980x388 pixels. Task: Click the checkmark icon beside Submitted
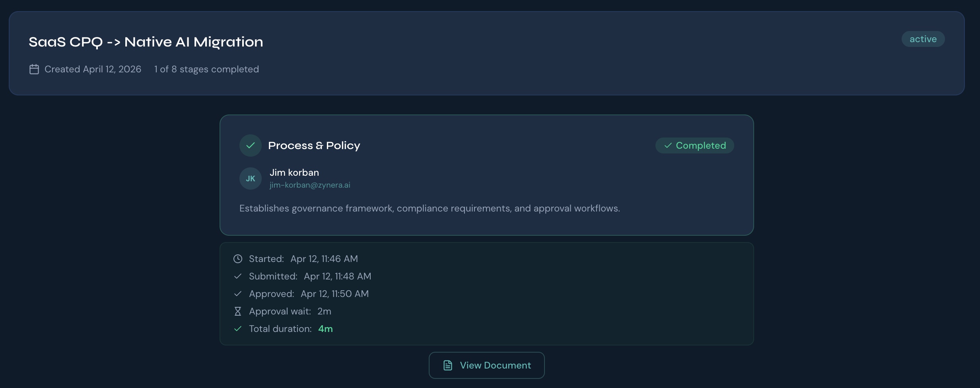coord(238,276)
